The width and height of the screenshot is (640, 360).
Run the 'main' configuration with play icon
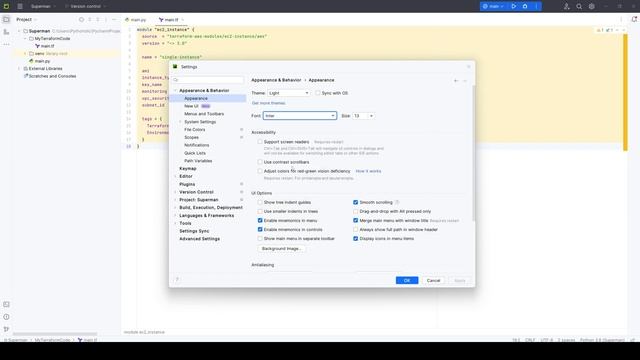[x=514, y=6]
